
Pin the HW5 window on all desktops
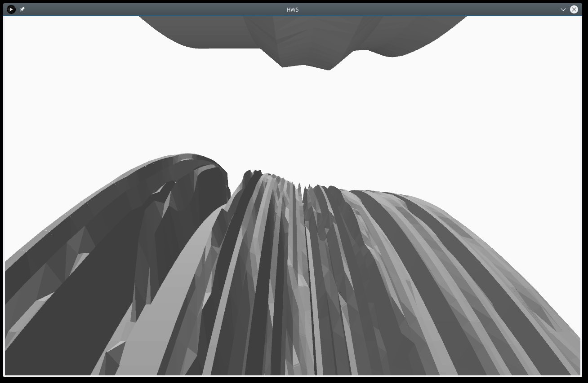pos(22,9)
